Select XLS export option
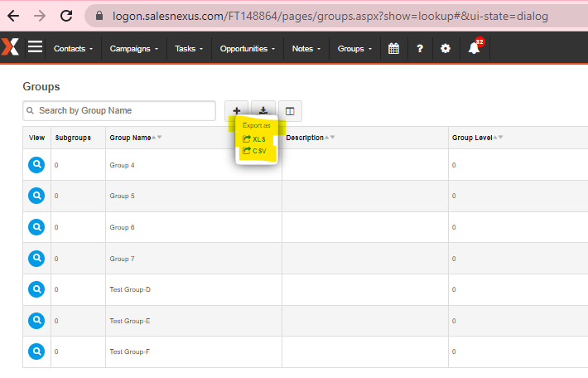588x378 pixels. (255, 139)
